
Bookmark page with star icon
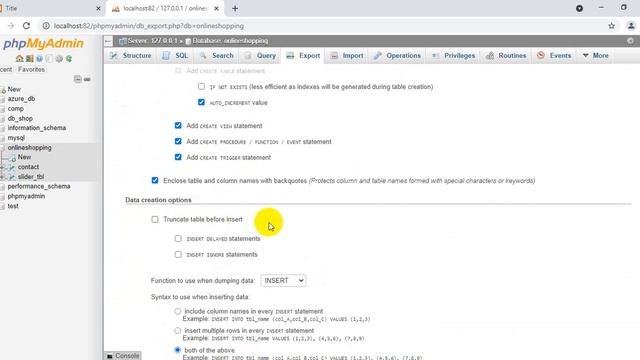click(x=611, y=26)
